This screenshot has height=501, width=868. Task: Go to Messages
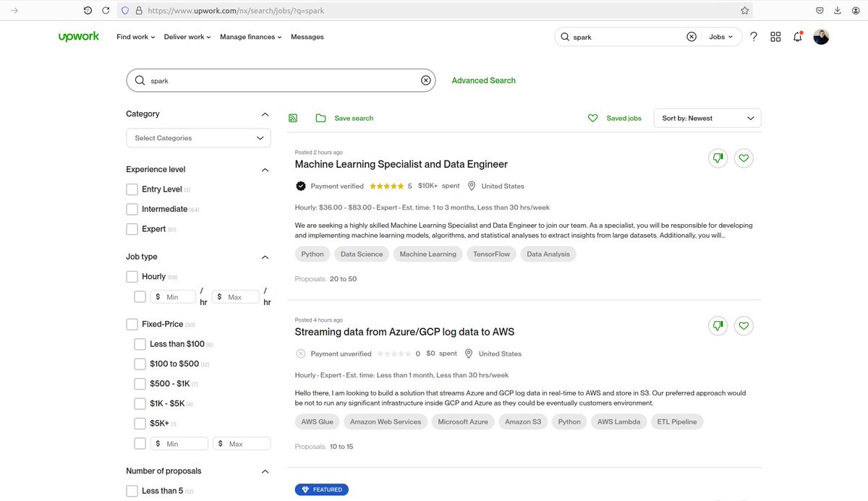pos(307,37)
